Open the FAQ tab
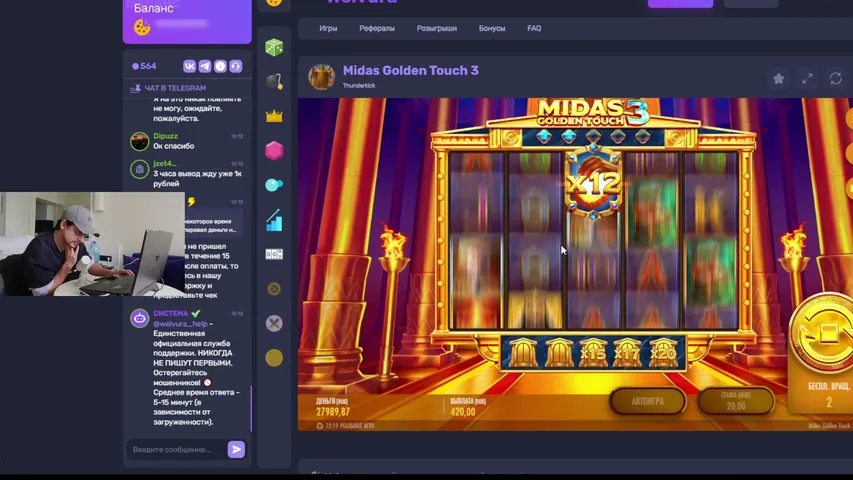This screenshot has width=853, height=480. (x=534, y=28)
